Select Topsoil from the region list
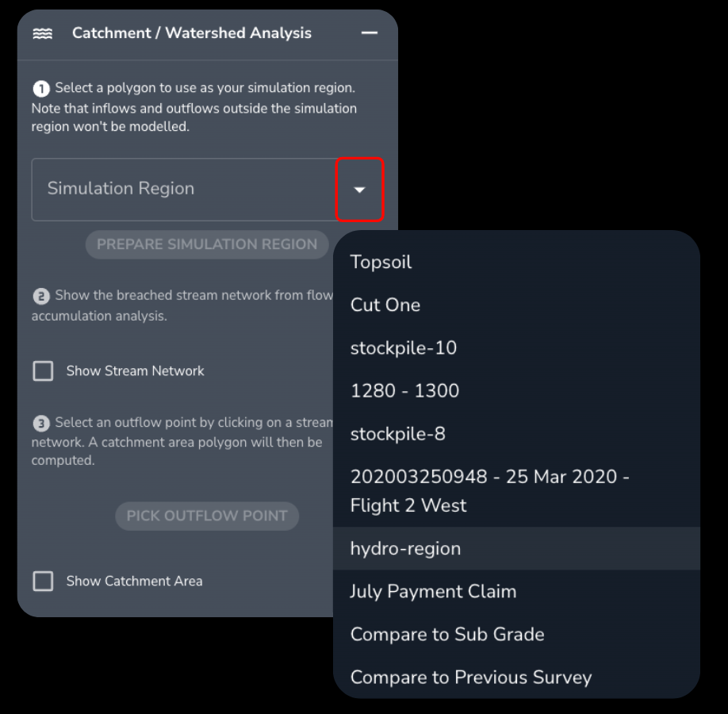The width and height of the screenshot is (728, 714). click(381, 263)
